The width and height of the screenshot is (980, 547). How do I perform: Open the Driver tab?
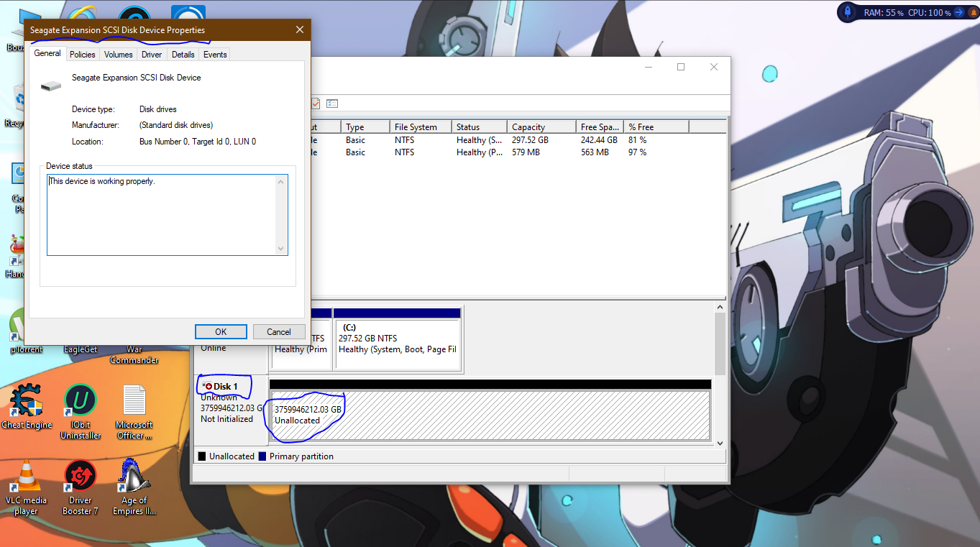pyautogui.click(x=152, y=55)
